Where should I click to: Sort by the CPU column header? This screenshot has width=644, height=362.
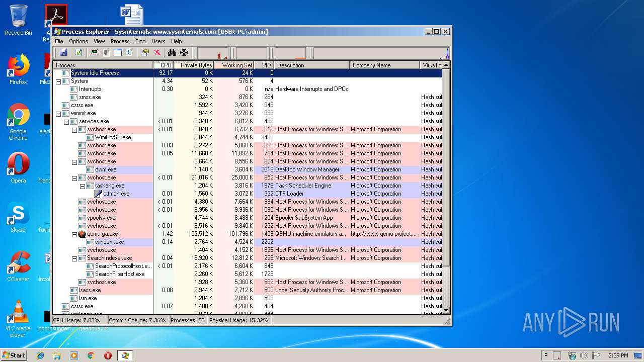[x=164, y=65]
